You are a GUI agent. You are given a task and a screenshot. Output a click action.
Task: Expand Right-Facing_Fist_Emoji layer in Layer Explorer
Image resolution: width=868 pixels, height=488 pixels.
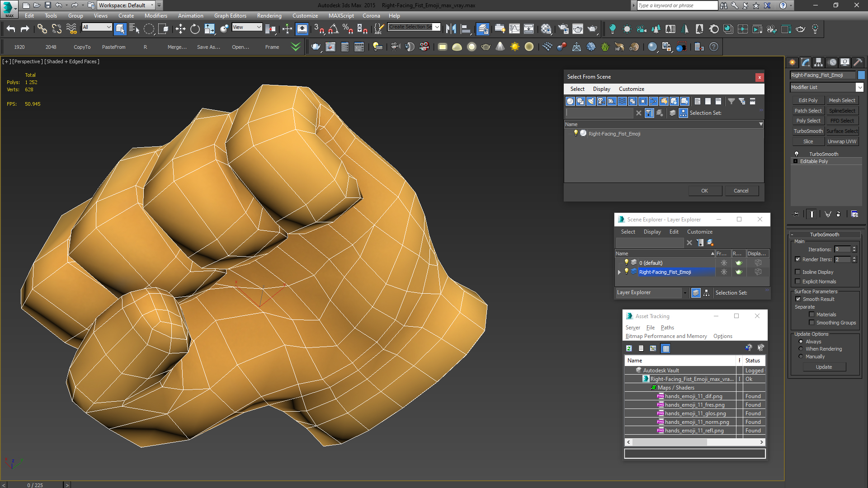coord(619,272)
